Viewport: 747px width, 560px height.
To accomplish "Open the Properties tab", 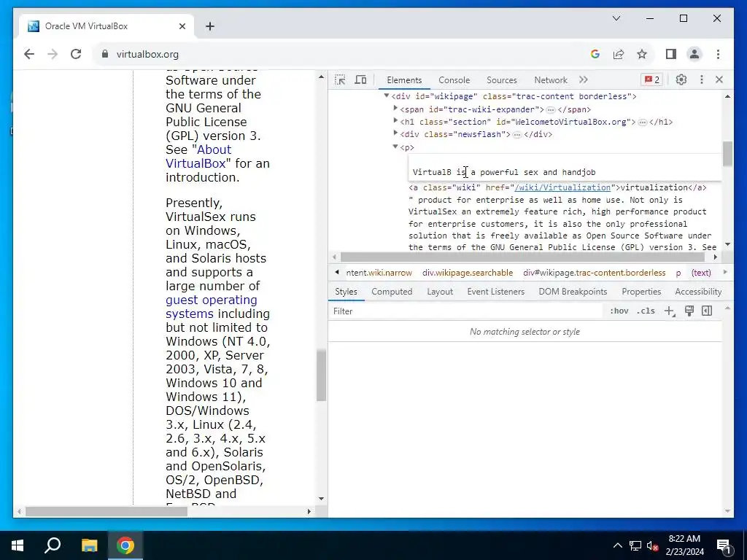I will [x=641, y=292].
